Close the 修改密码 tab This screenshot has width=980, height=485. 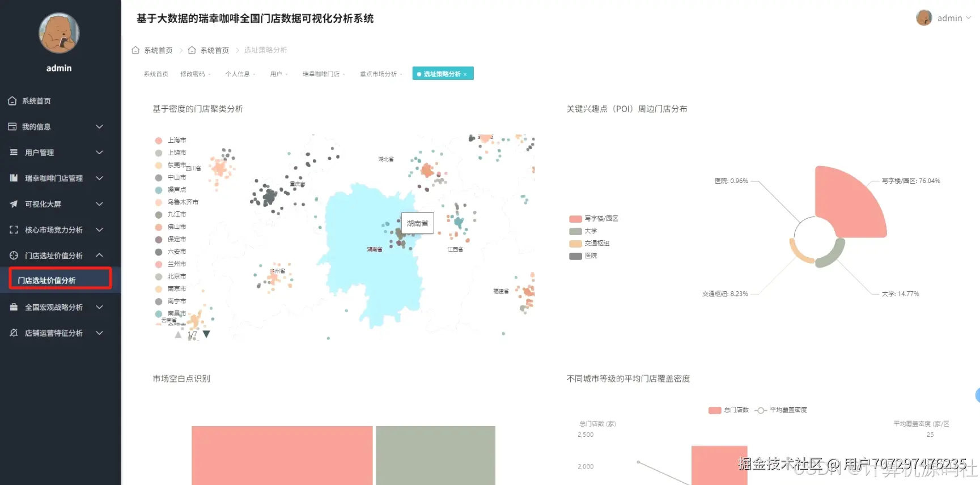pyautogui.click(x=209, y=74)
